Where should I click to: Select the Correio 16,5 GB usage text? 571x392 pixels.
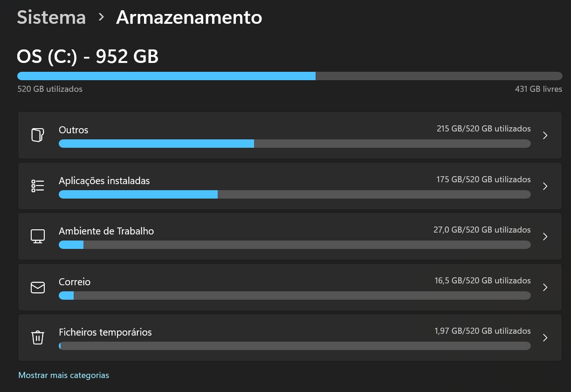[482, 281]
